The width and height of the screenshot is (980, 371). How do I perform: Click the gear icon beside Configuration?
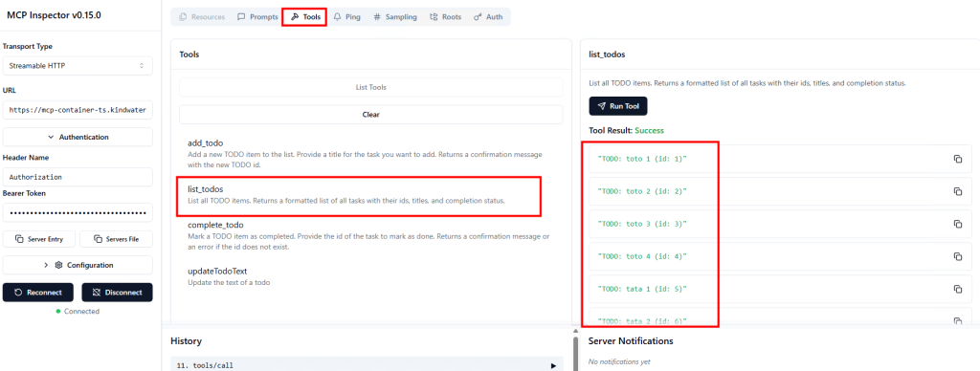pos(58,265)
